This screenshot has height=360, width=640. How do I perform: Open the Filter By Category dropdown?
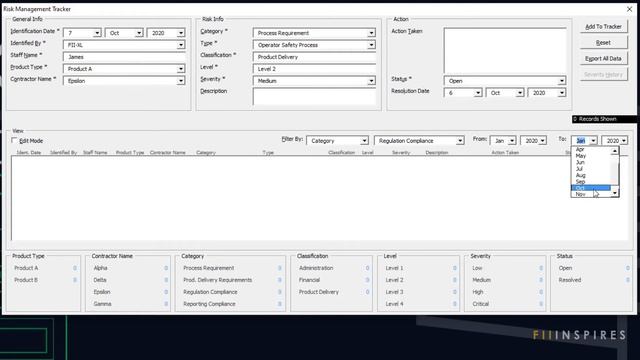click(364, 141)
